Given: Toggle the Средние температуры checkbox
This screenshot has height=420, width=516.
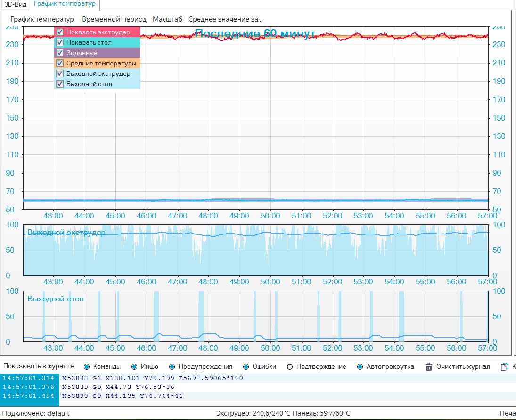Looking at the screenshot, I should click(60, 63).
